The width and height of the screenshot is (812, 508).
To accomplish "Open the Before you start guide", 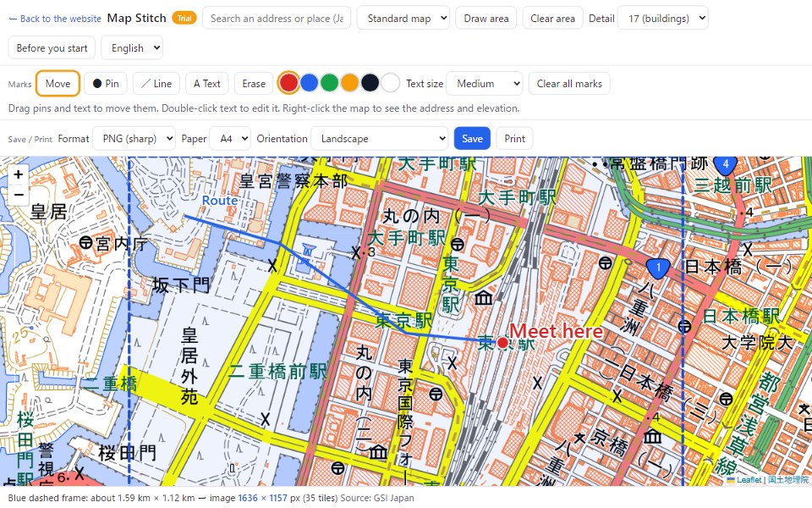I will tap(52, 47).
